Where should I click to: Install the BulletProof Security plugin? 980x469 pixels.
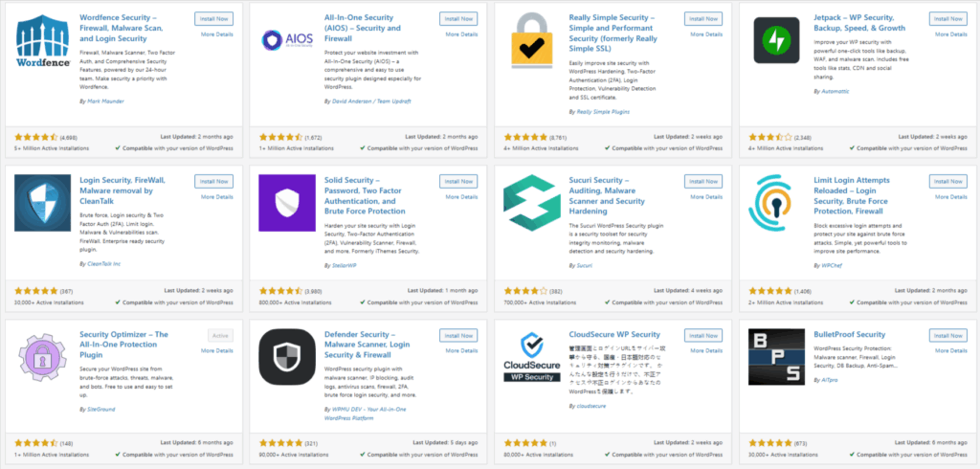pyautogui.click(x=948, y=336)
